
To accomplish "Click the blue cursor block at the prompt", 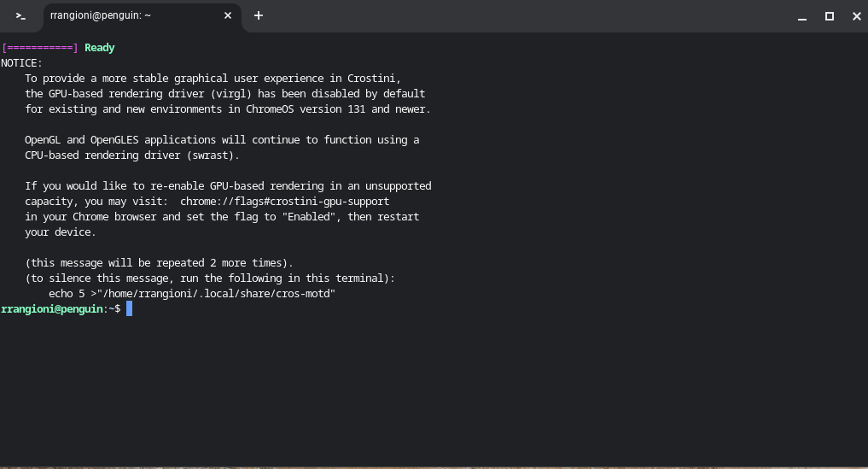I will (x=129, y=308).
